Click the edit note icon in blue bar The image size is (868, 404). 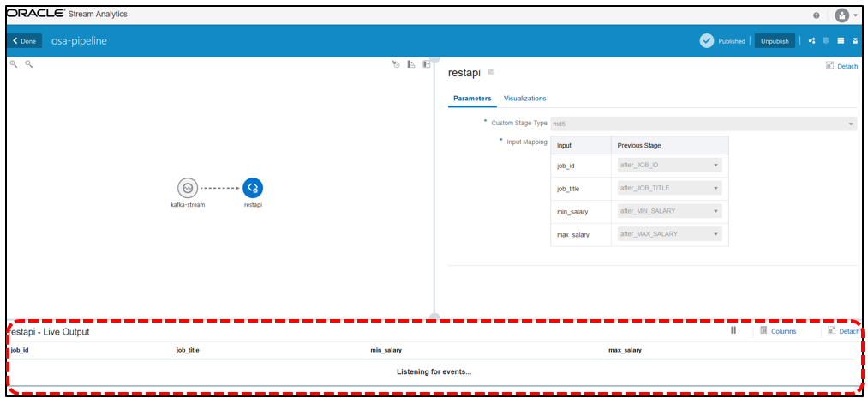pyautogui.click(x=826, y=41)
